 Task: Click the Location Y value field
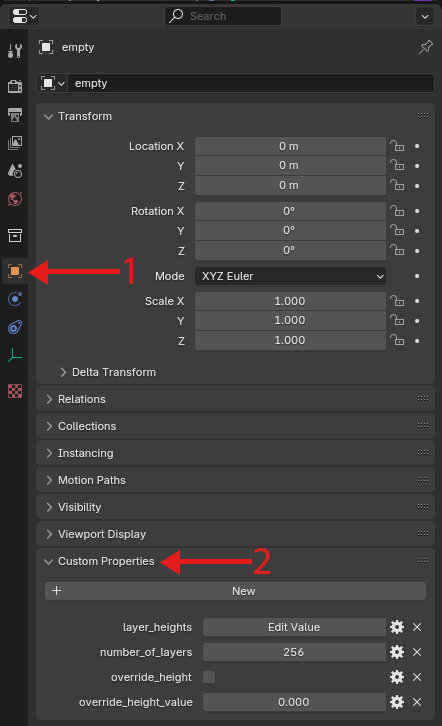click(290, 166)
